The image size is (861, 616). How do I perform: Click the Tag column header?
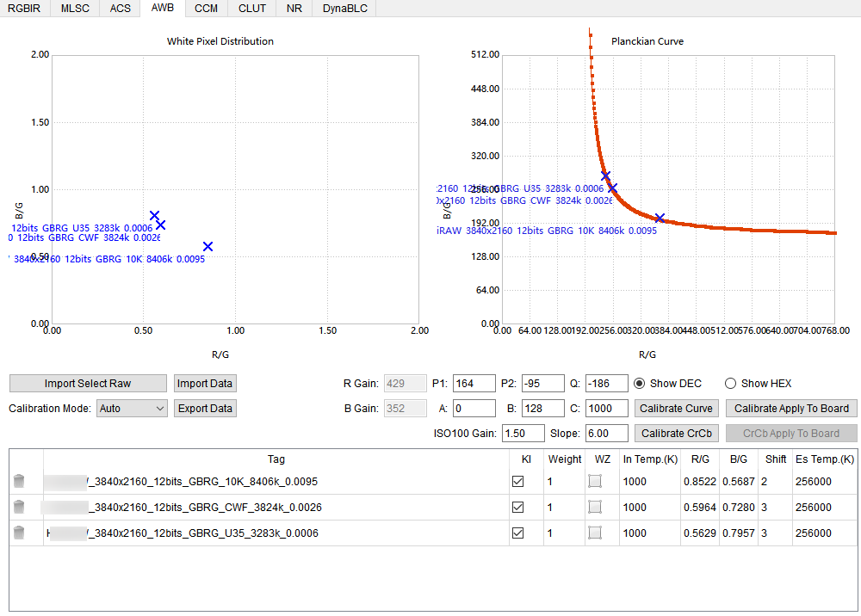click(276, 459)
